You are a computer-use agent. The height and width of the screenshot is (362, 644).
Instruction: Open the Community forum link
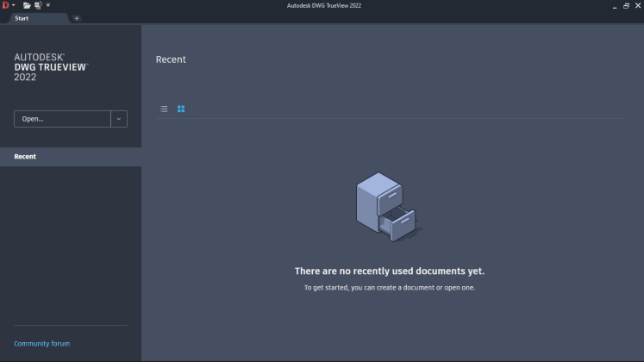[x=42, y=344]
